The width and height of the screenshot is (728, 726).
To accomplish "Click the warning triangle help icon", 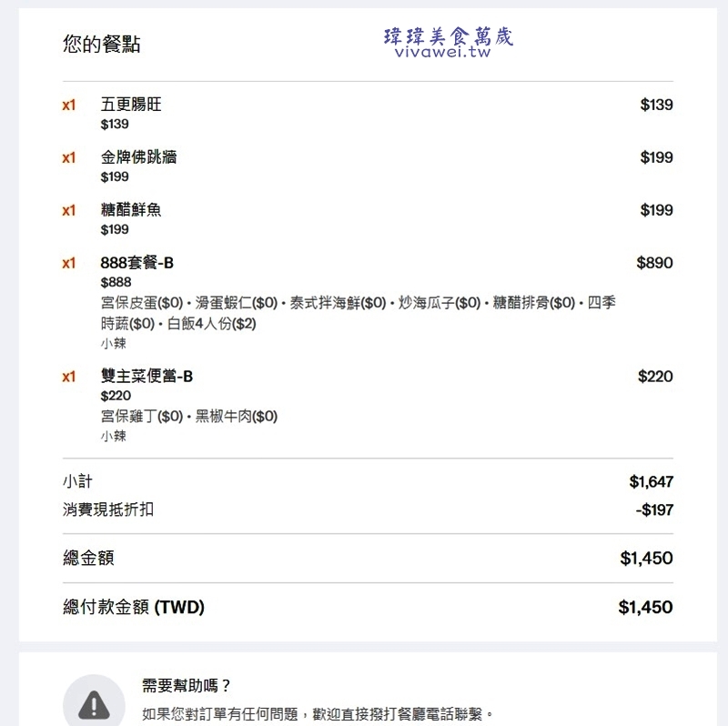I will click(x=94, y=704).
